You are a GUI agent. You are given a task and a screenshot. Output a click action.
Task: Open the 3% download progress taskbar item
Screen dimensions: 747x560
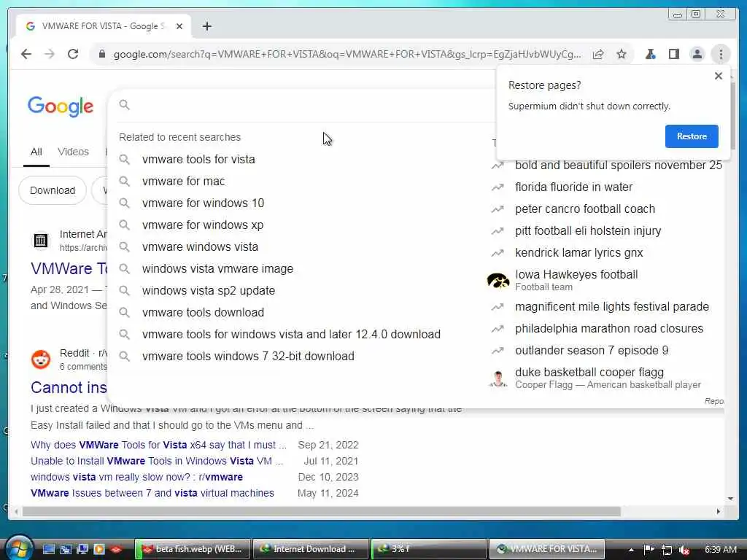coord(428,549)
